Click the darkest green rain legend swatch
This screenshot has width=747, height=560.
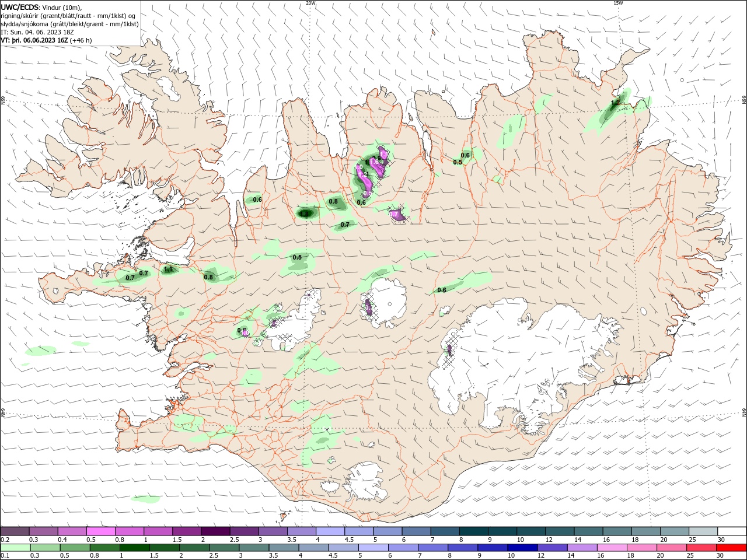pyautogui.click(x=134, y=548)
